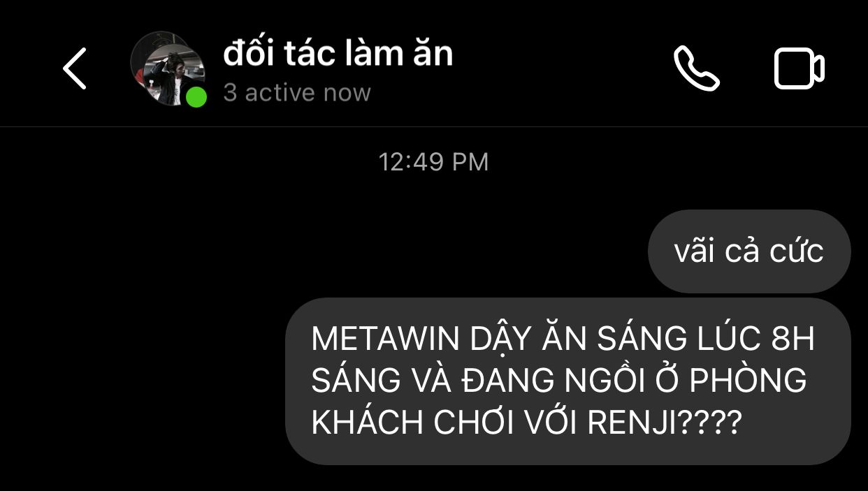Image resolution: width=868 pixels, height=491 pixels.
Task: Open the "đối tác làm ăn" chat details
Action: [x=338, y=54]
